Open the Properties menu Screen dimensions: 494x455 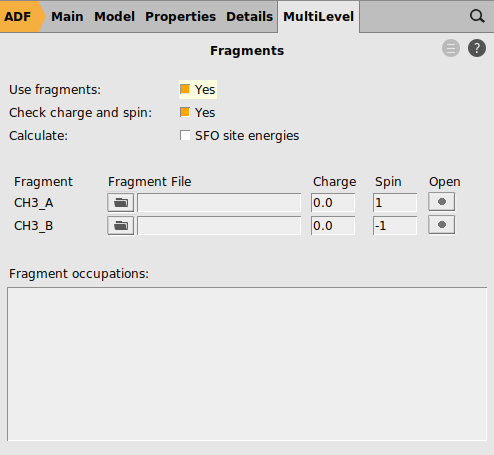(180, 16)
